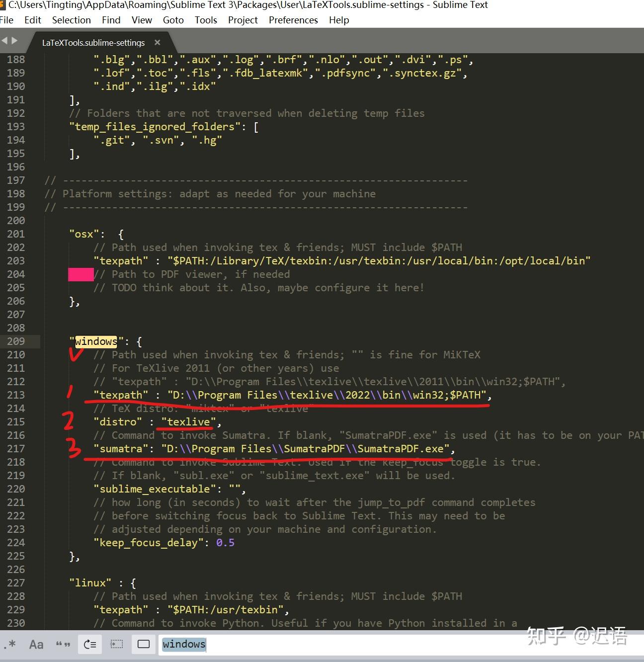Open the File menu
Image resolution: width=644 pixels, height=662 pixels.
pos(6,20)
